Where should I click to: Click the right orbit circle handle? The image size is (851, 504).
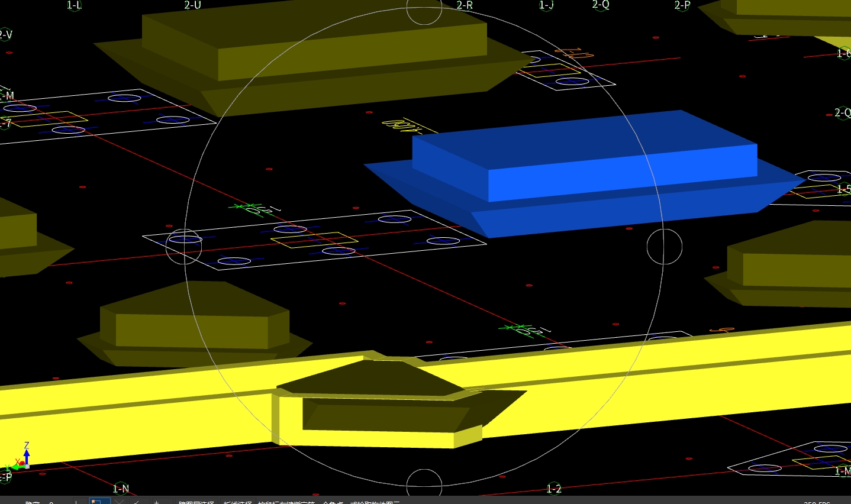[665, 247]
